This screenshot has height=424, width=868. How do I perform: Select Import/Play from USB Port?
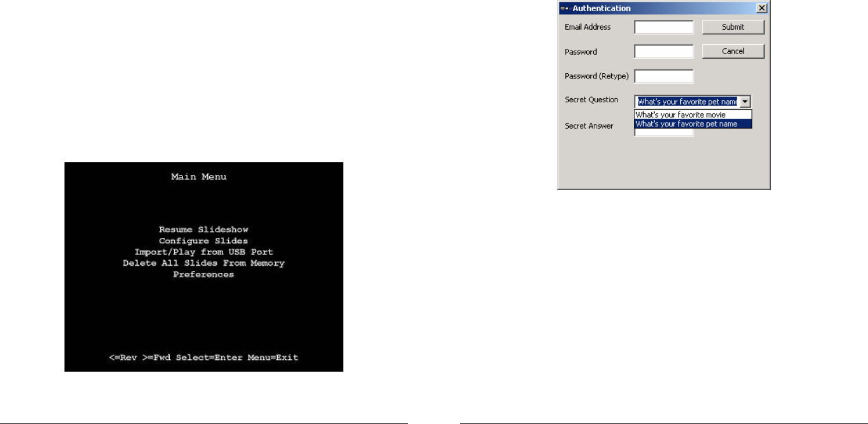204,252
